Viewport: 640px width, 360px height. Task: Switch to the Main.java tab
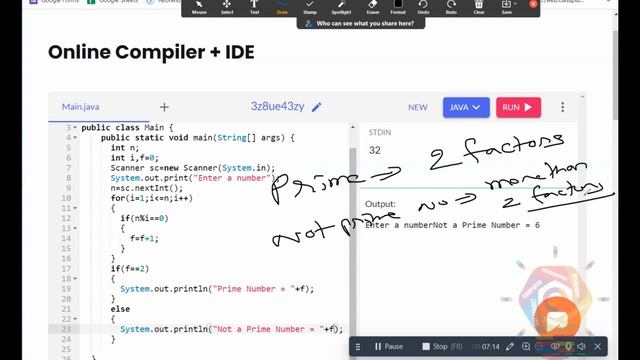(x=80, y=107)
